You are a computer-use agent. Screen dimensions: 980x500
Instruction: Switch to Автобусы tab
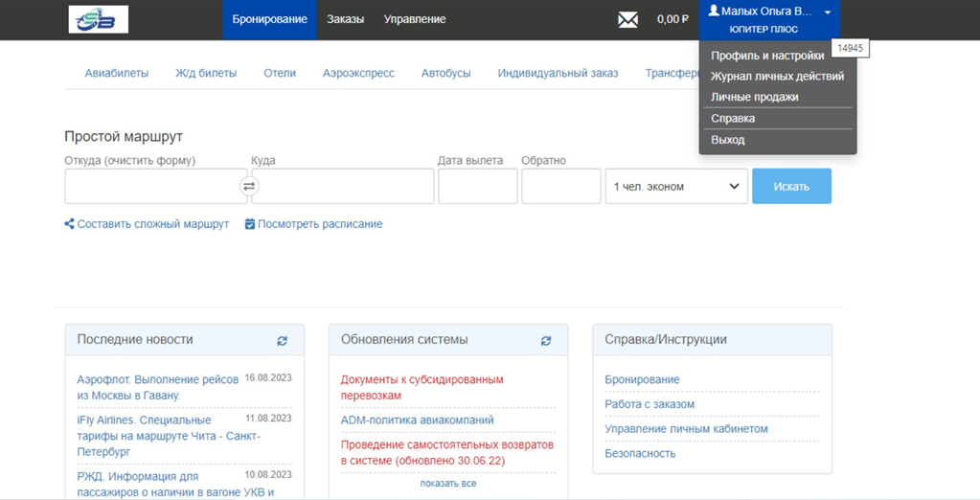tap(446, 73)
